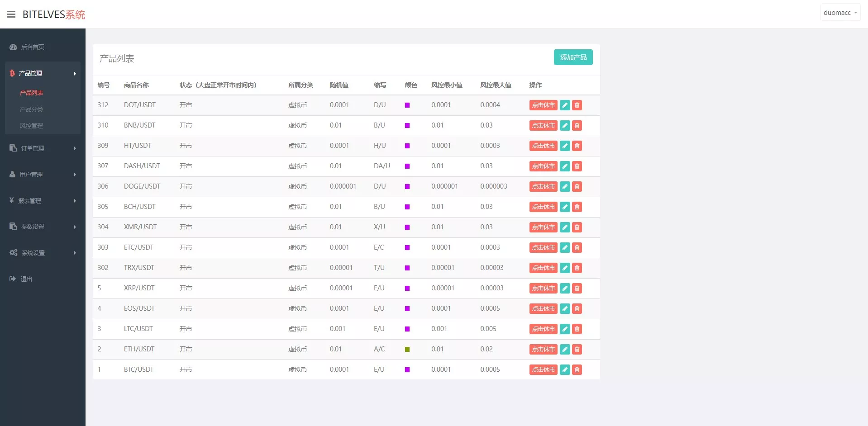The image size is (868, 426).
Task: Open the 风控管理 submenu item
Action: [x=31, y=125]
